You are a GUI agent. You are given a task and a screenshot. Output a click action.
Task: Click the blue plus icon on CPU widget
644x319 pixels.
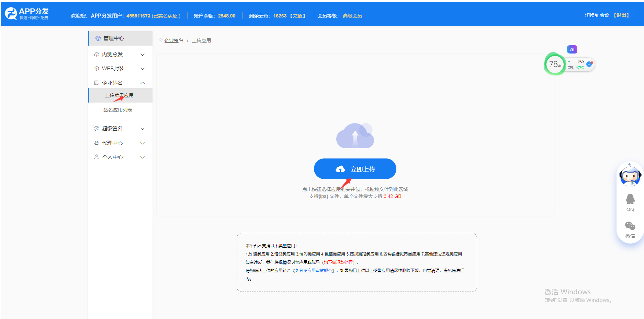tap(589, 64)
